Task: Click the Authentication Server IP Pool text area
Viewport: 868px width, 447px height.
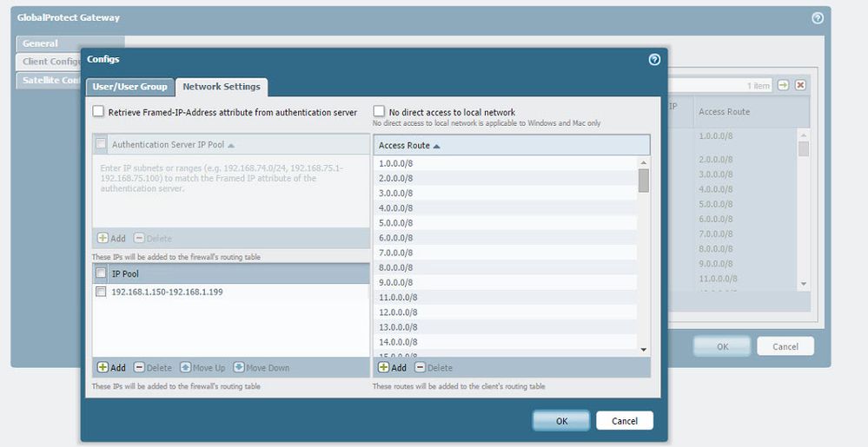Action: pyautogui.click(x=231, y=192)
